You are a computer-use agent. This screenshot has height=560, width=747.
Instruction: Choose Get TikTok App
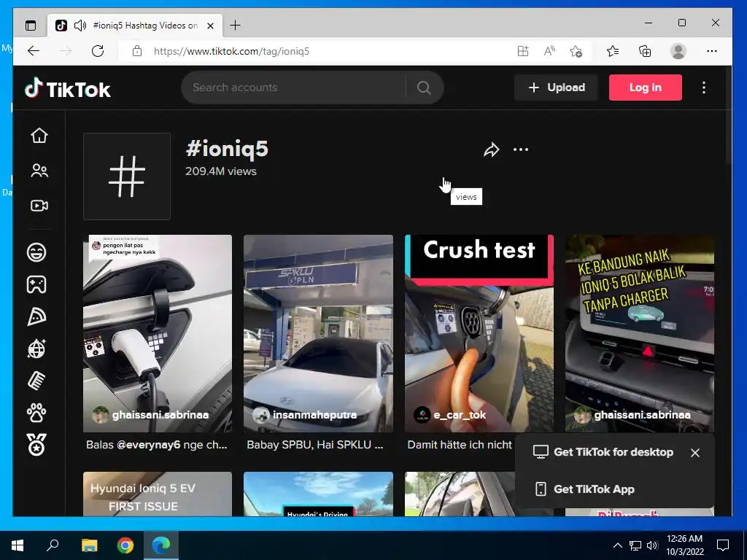pos(585,489)
